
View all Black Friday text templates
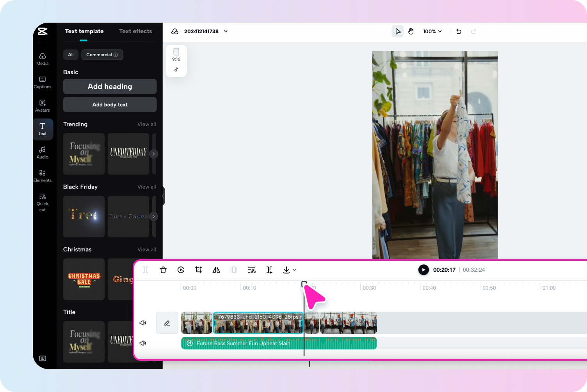pyautogui.click(x=146, y=187)
